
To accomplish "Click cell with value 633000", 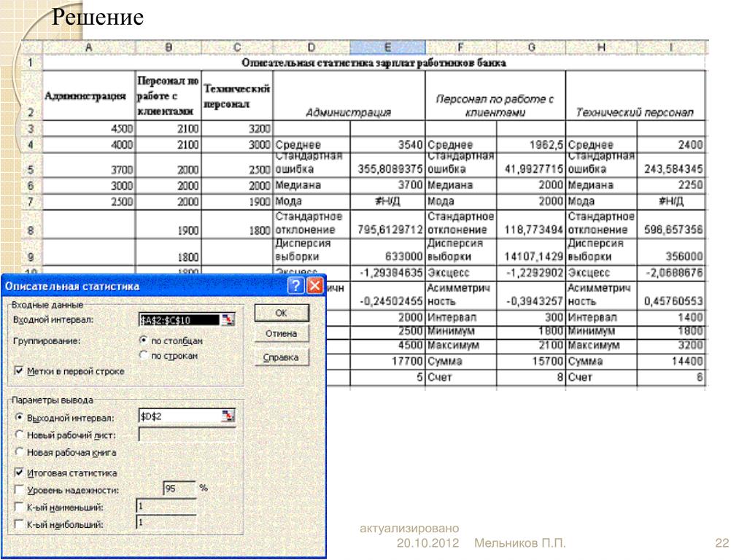I will coord(387,252).
